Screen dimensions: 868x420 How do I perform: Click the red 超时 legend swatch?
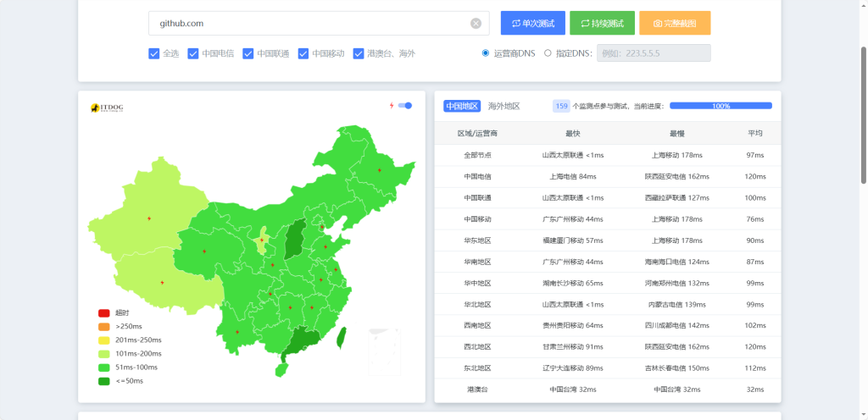(103, 312)
